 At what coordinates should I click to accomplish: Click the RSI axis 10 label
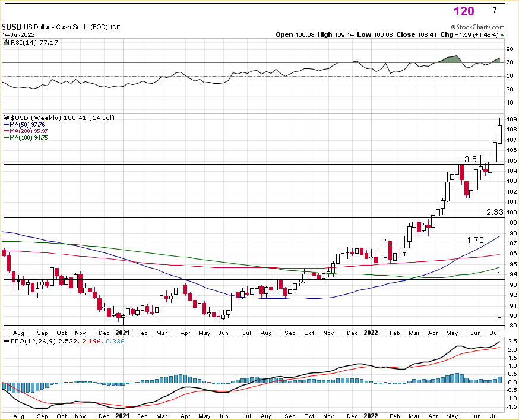pyautogui.click(x=509, y=103)
